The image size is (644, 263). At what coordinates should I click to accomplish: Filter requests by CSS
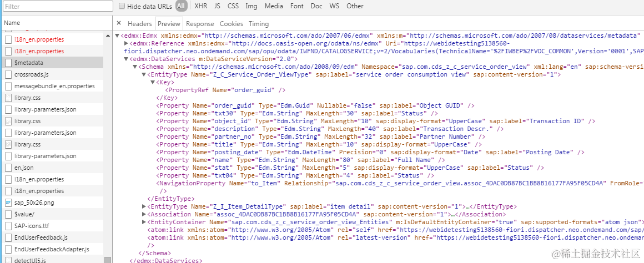[233, 6]
